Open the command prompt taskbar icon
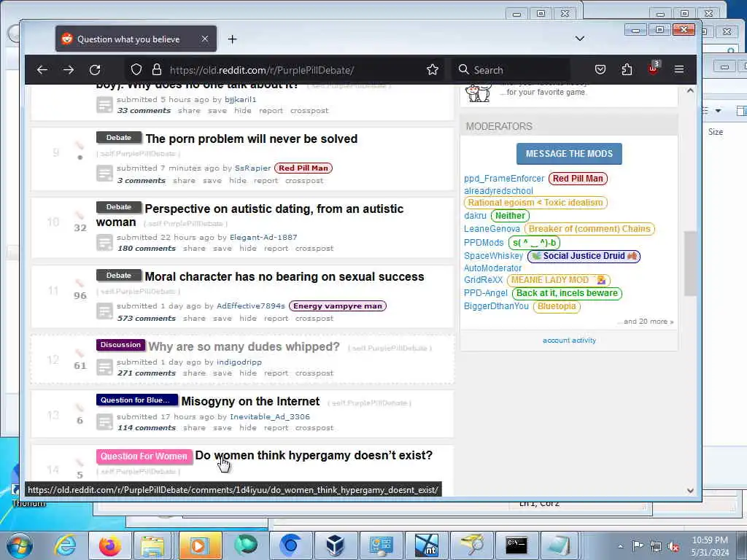Image resolution: width=747 pixels, height=560 pixels. point(516,545)
